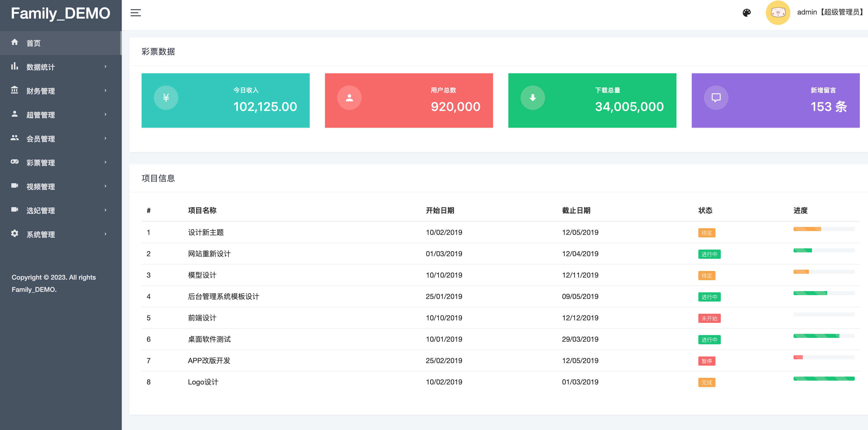The height and width of the screenshot is (430, 868).
Task: Open the theme palette icon in the top bar
Action: click(747, 12)
